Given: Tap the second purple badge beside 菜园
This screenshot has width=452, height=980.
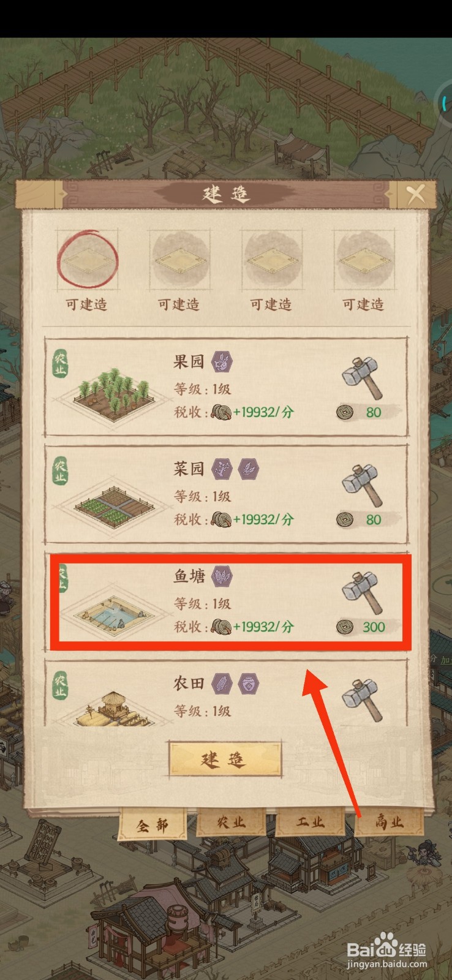Looking at the screenshot, I should pyautogui.click(x=248, y=469).
